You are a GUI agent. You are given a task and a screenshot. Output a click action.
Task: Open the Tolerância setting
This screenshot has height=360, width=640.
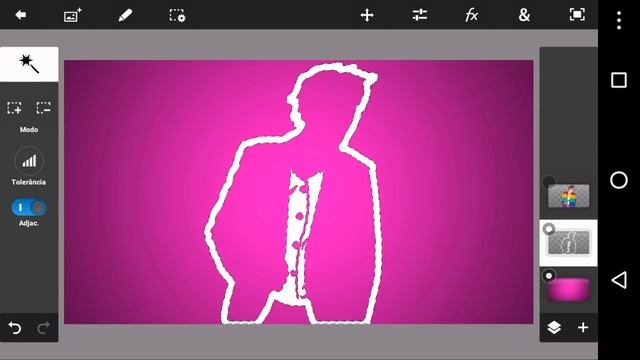(29, 161)
